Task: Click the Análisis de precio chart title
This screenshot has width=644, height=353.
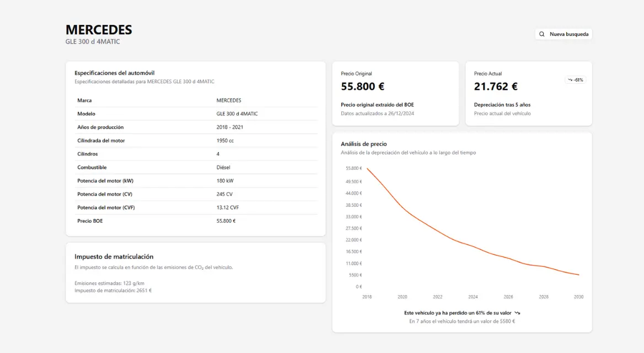Action: pos(364,144)
